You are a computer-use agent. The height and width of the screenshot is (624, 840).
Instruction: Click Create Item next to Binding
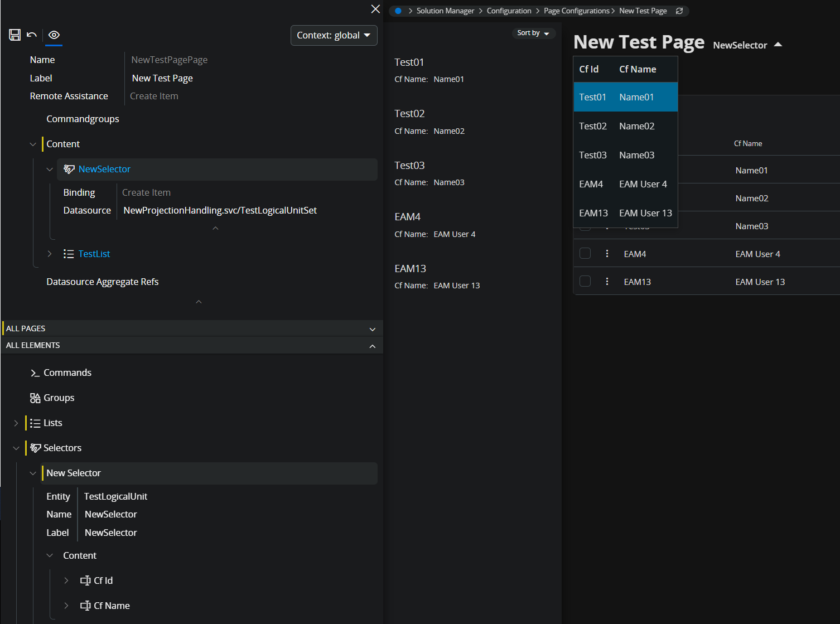coord(146,192)
